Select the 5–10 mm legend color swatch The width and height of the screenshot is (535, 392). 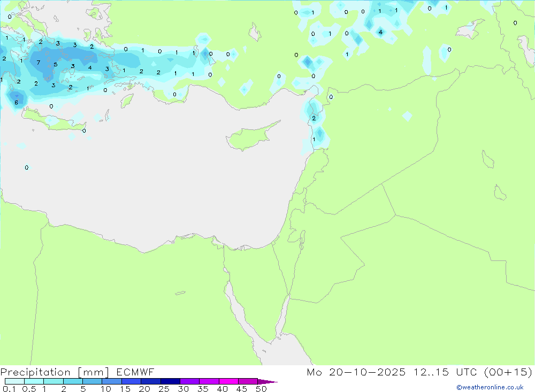pyautogui.click(x=92, y=381)
